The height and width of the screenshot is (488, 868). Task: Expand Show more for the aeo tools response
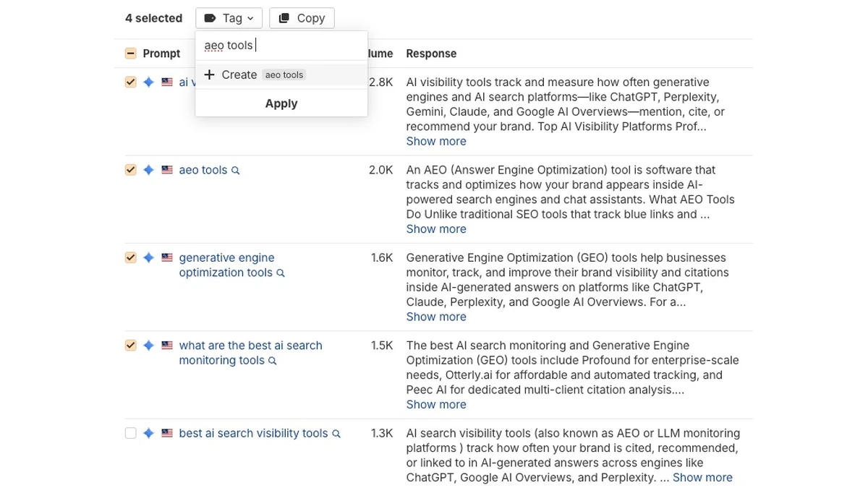pos(436,229)
